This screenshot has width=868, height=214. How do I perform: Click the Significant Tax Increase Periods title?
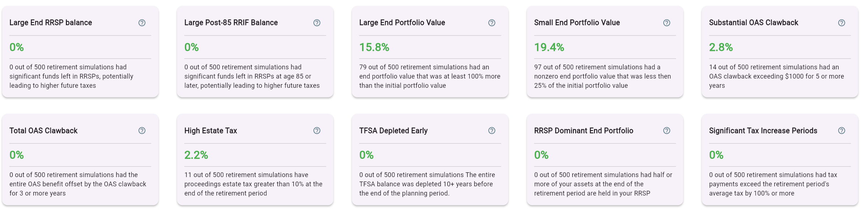click(763, 131)
